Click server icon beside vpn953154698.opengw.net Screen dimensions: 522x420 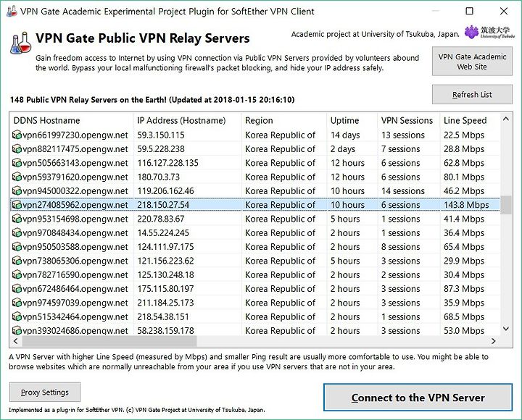(x=17, y=219)
